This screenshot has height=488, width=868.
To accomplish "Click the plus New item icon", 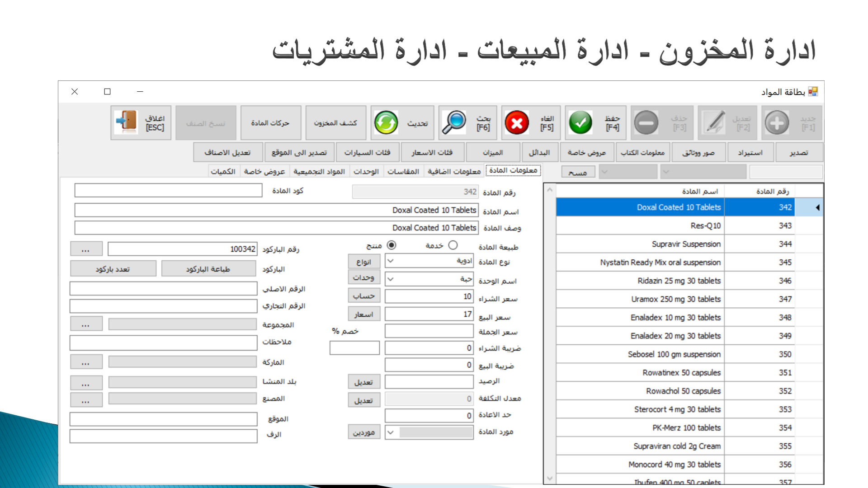I will pos(777,123).
